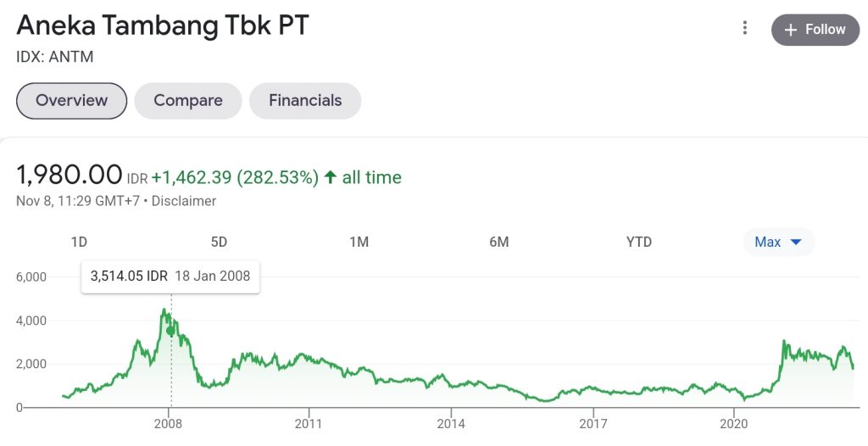This screenshot has height=446, width=868.
Task: Open the Disclaimer link
Action: tap(183, 202)
